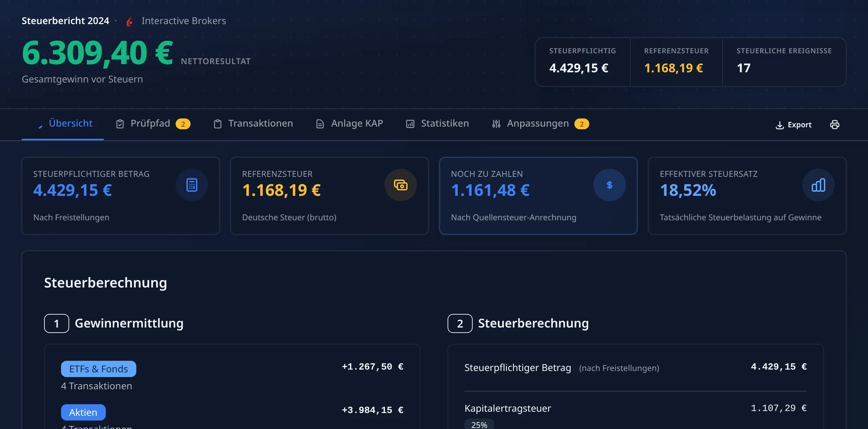The width and height of the screenshot is (868, 429).
Task: Click the step 1 badge next to Gewinnermittlung
Action: click(x=57, y=323)
